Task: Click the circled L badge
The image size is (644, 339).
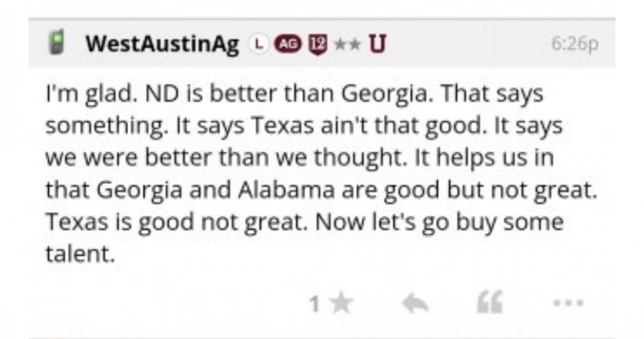Action: [259, 44]
